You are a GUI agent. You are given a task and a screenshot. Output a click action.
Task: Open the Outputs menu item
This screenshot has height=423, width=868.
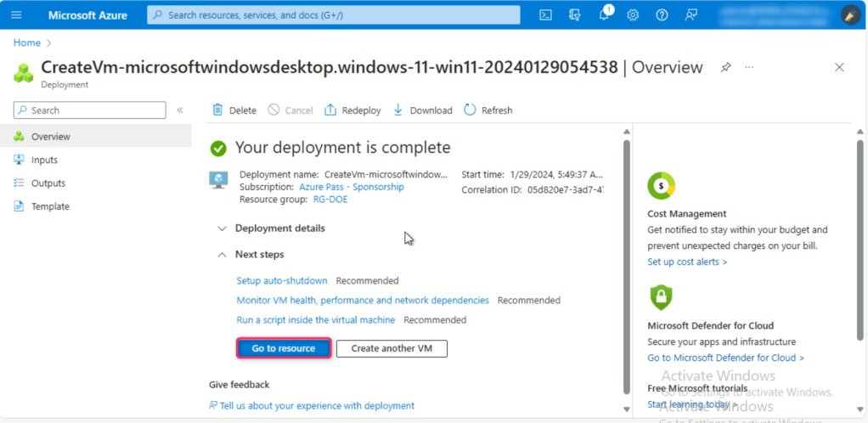(x=48, y=183)
